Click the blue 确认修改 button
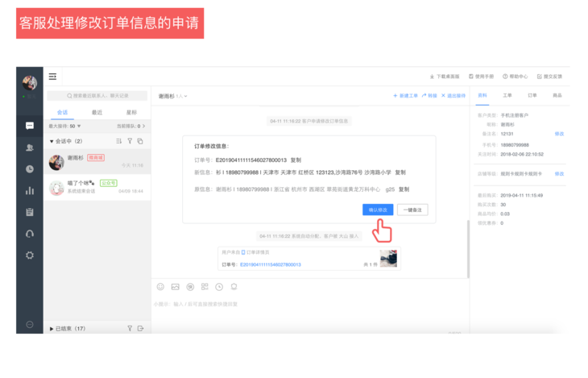The image size is (588, 378). pyautogui.click(x=378, y=210)
